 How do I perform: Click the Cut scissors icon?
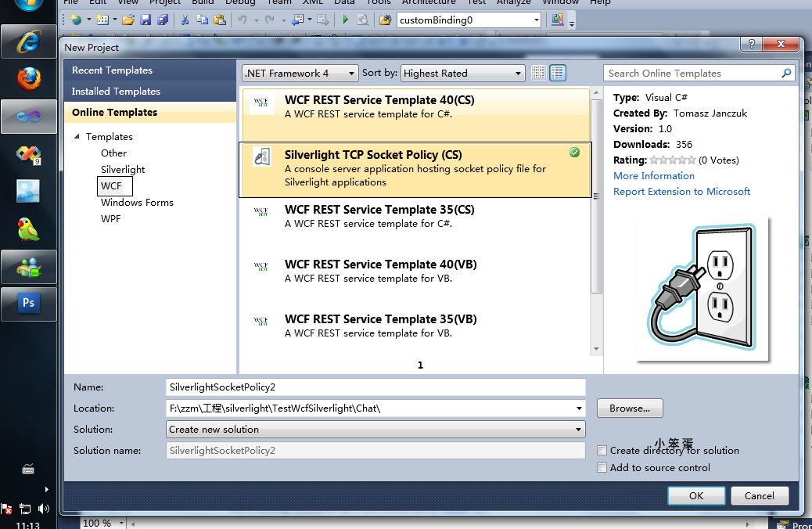pos(185,20)
